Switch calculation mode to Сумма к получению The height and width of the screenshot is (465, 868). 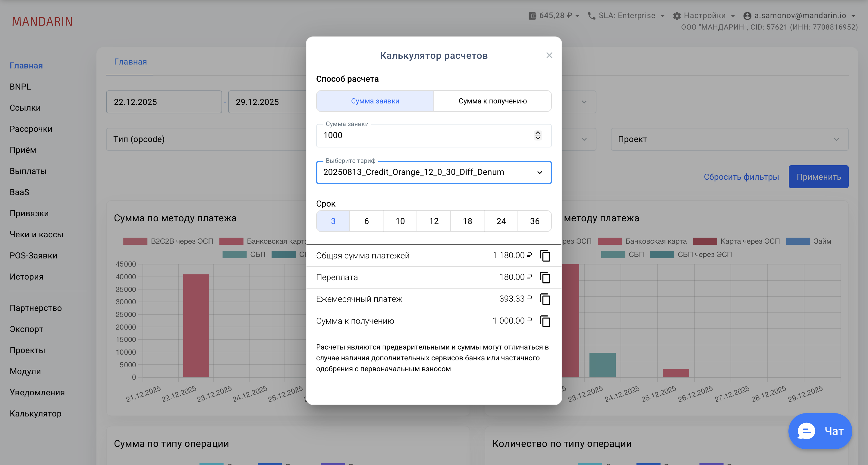point(492,101)
